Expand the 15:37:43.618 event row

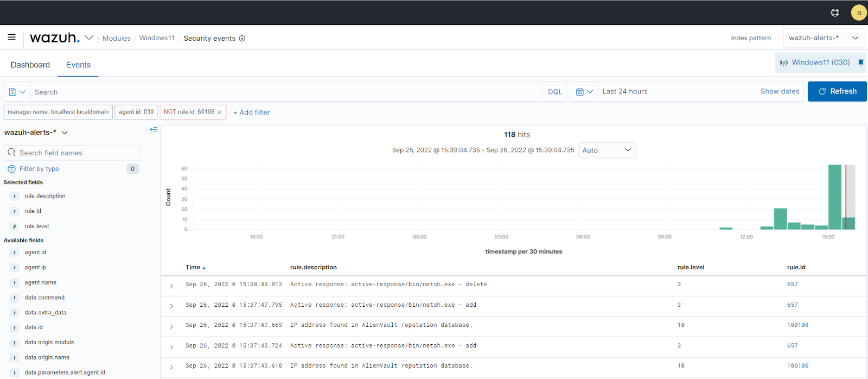(x=171, y=367)
